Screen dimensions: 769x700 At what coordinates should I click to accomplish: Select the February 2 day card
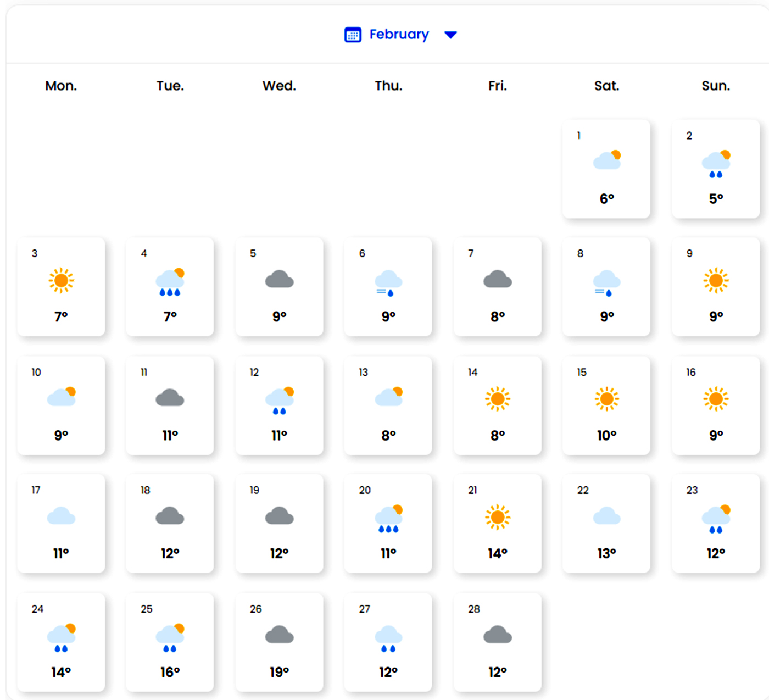(x=716, y=169)
